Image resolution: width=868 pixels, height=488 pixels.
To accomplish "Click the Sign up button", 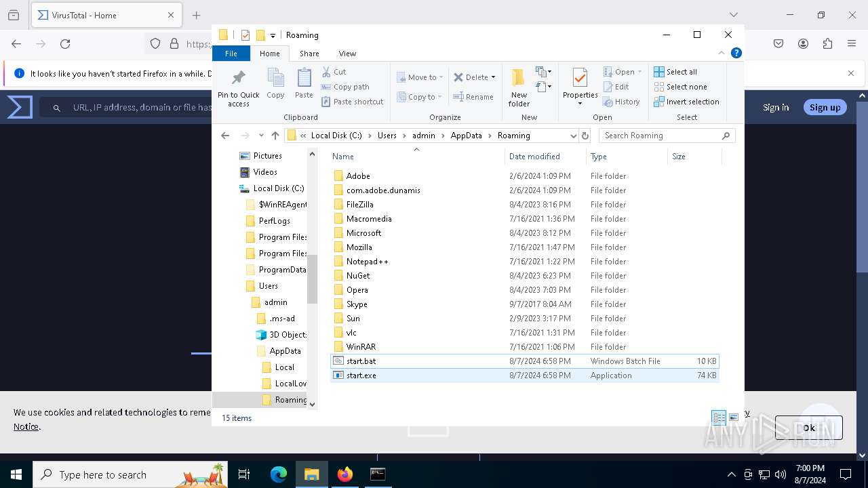I will pyautogui.click(x=825, y=107).
